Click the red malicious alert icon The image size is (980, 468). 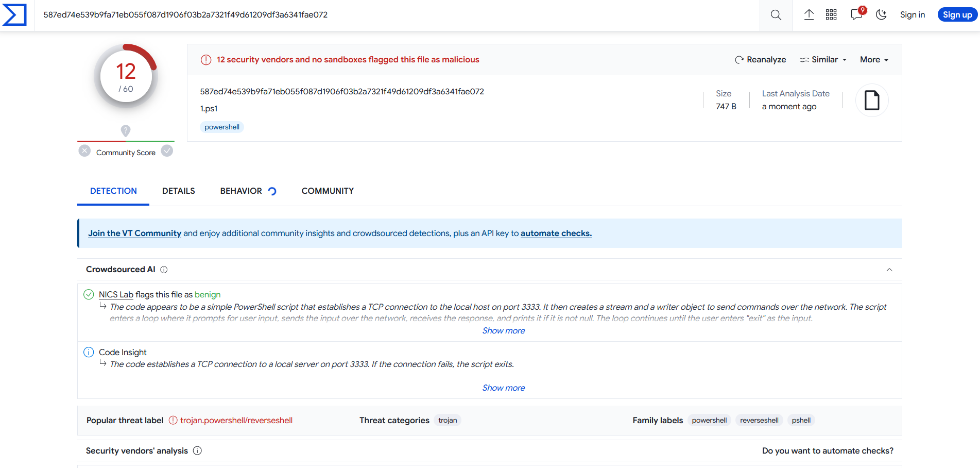click(206, 60)
